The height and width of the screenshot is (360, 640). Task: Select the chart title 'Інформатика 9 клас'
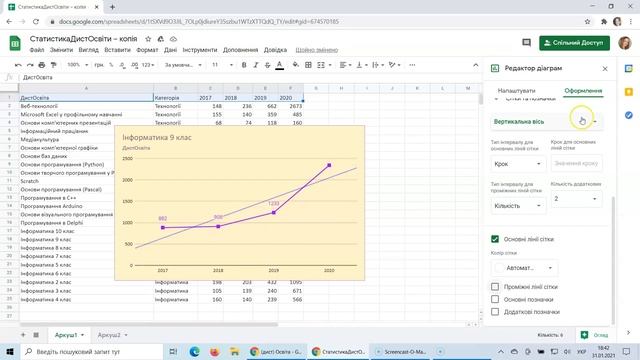click(157, 138)
